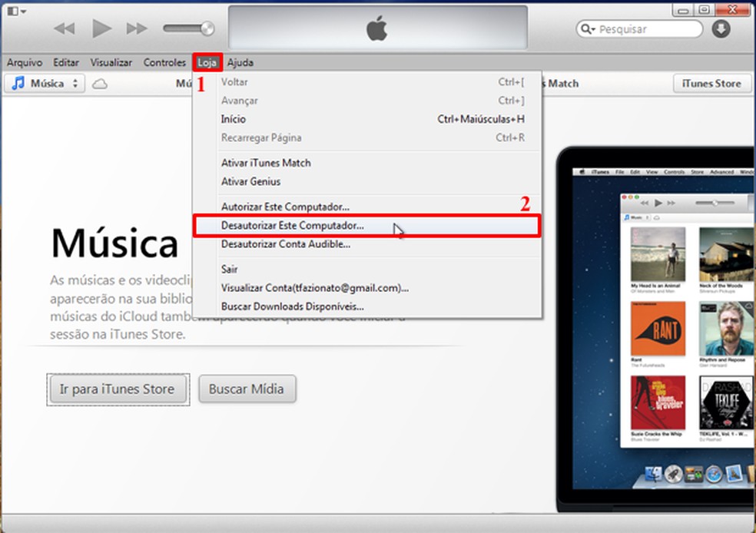Click the Ir para iTunes Store button
The image size is (756, 533).
[x=118, y=389]
